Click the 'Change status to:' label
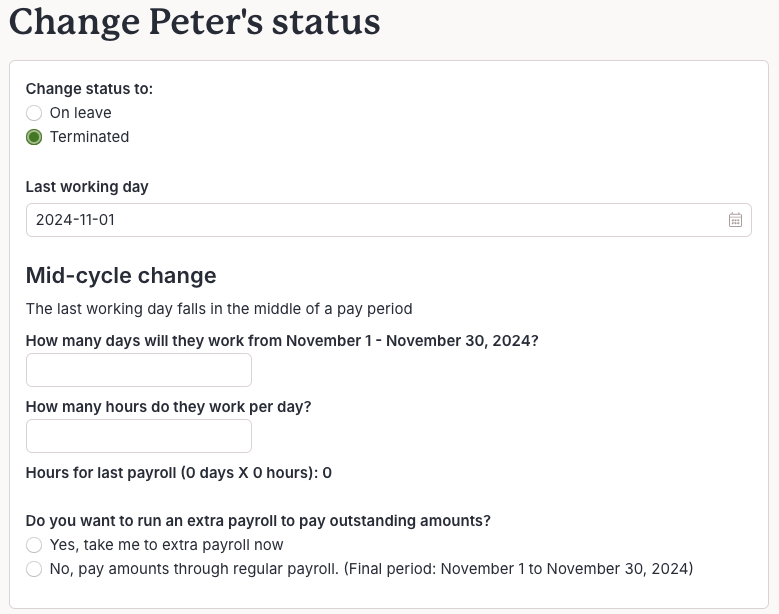This screenshot has height=614, width=779. (x=89, y=89)
